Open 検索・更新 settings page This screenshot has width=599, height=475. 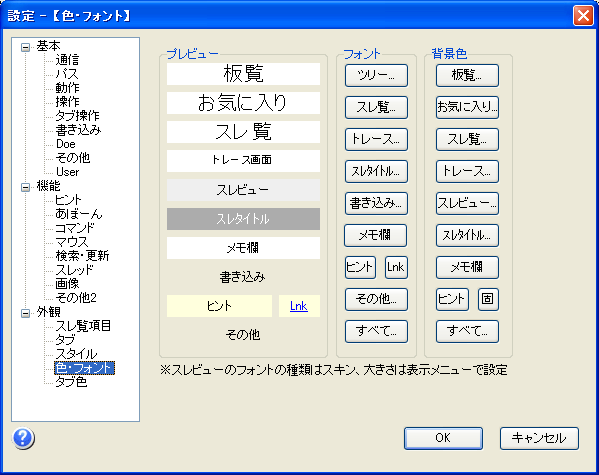82,256
